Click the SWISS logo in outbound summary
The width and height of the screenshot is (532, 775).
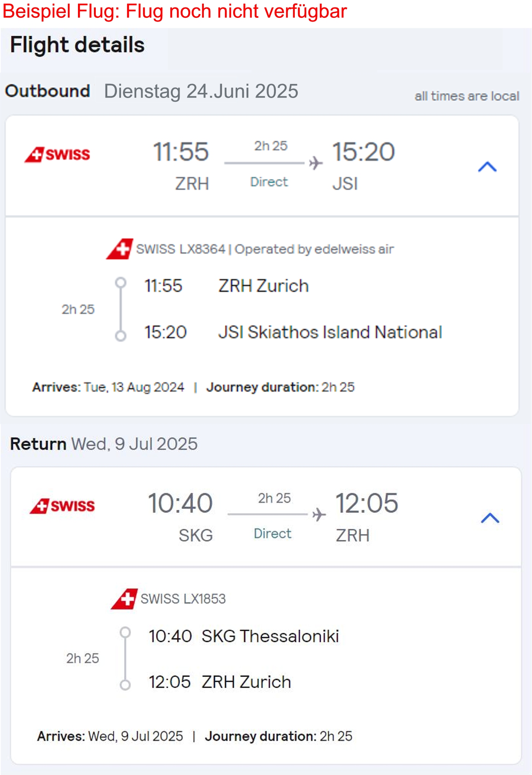tap(57, 154)
